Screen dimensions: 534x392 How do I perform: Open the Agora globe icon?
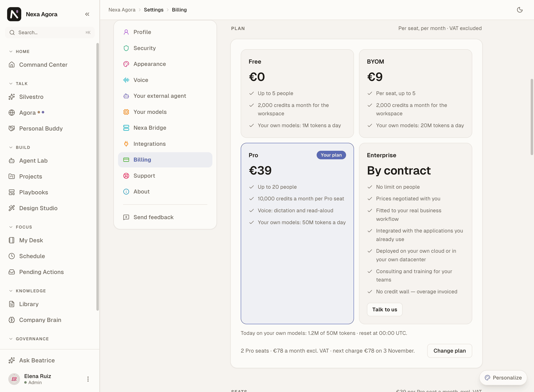pyautogui.click(x=12, y=113)
